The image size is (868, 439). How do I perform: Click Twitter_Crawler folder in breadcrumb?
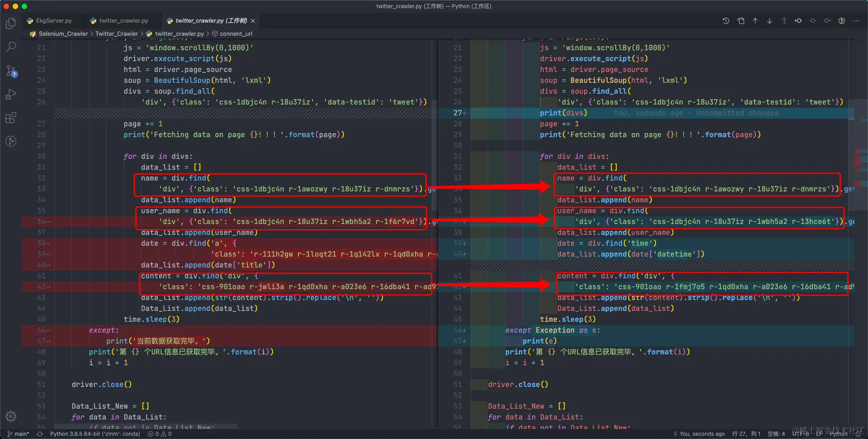coord(117,34)
